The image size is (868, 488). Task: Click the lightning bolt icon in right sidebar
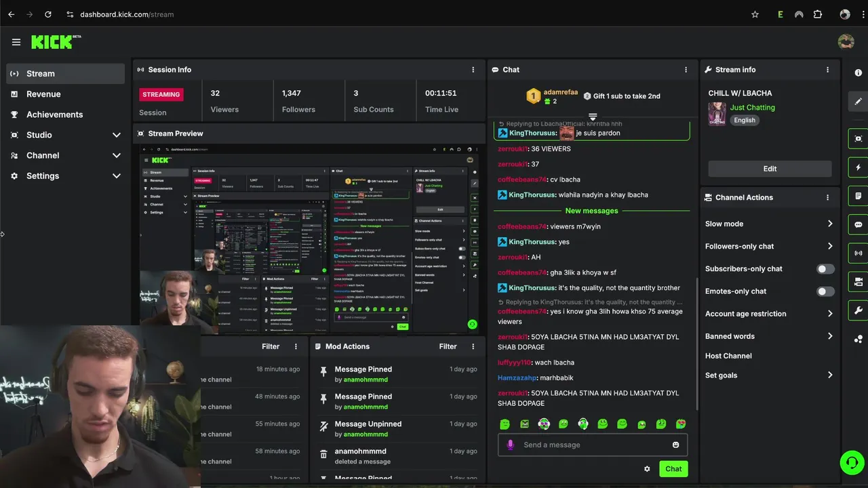(859, 167)
